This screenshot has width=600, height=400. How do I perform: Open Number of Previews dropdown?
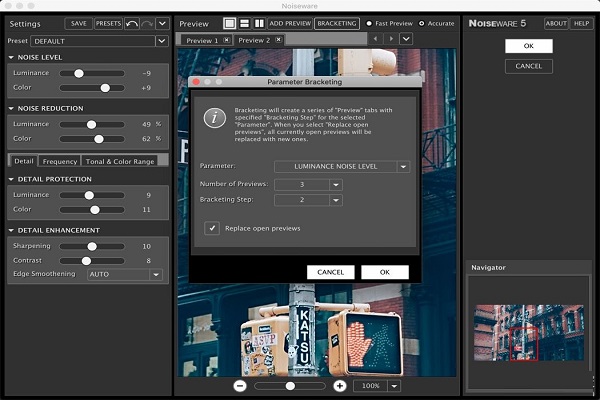(x=336, y=185)
